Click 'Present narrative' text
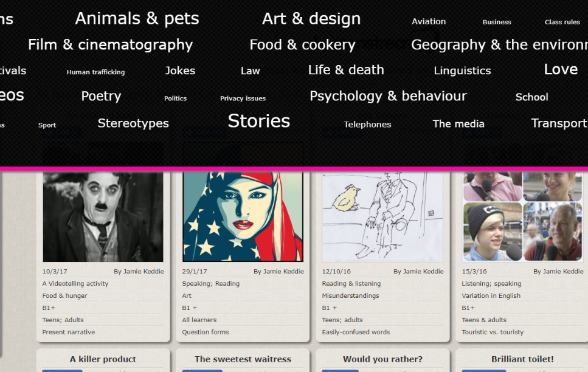This screenshot has height=372, width=588. [x=69, y=332]
